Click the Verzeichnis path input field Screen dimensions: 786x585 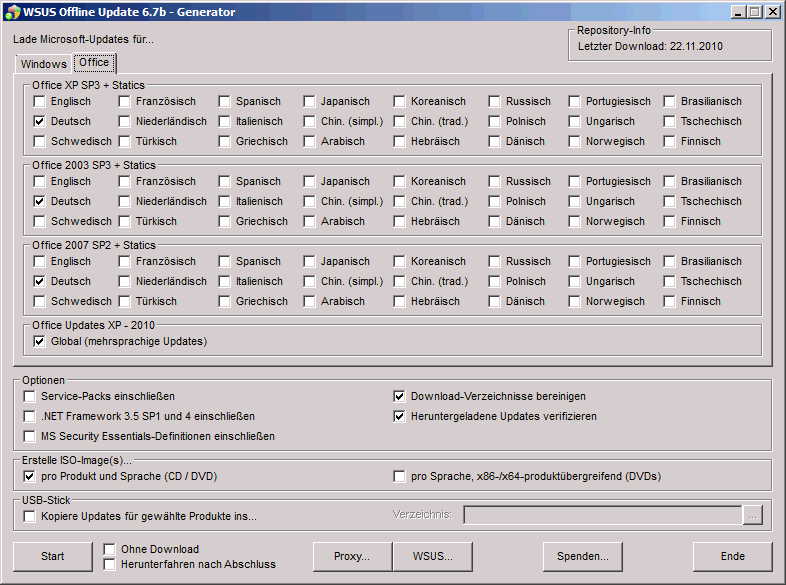603,515
